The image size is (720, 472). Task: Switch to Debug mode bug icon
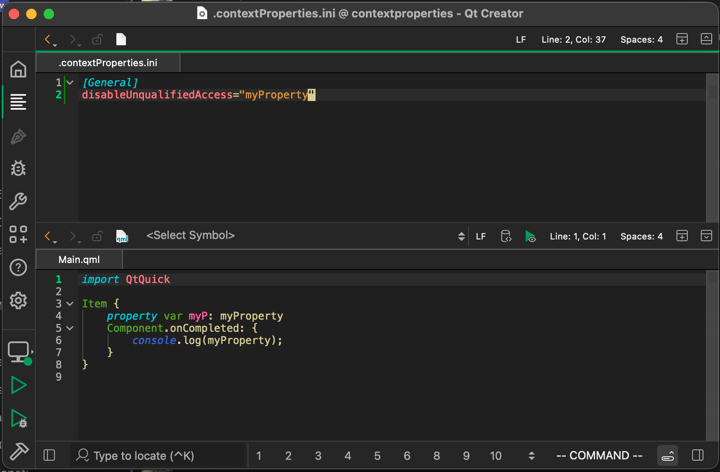(18, 168)
